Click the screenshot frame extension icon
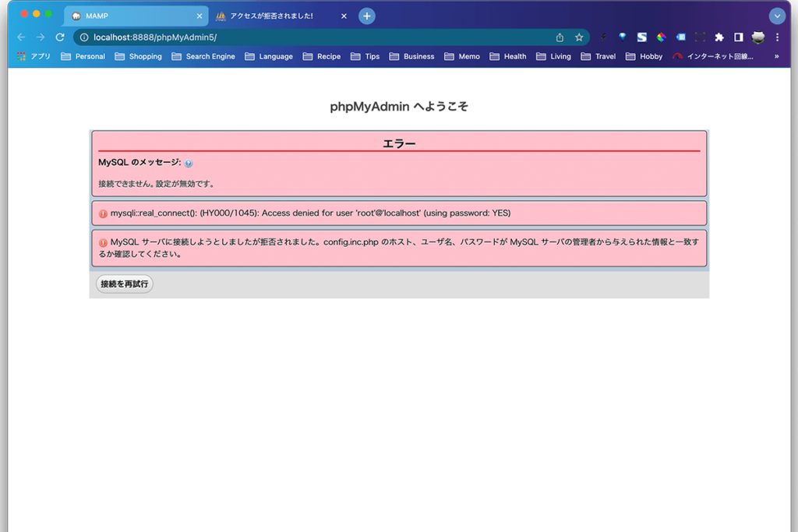This screenshot has width=798, height=532. point(700,37)
